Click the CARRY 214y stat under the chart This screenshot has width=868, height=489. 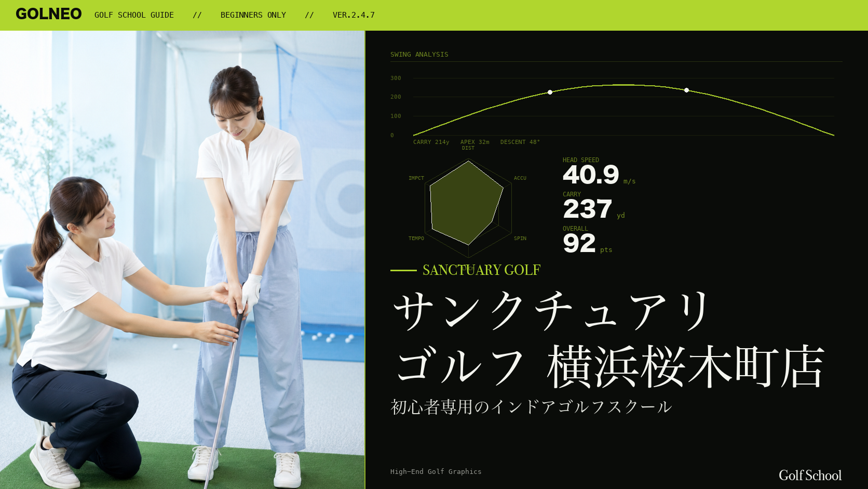(x=431, y=142)
